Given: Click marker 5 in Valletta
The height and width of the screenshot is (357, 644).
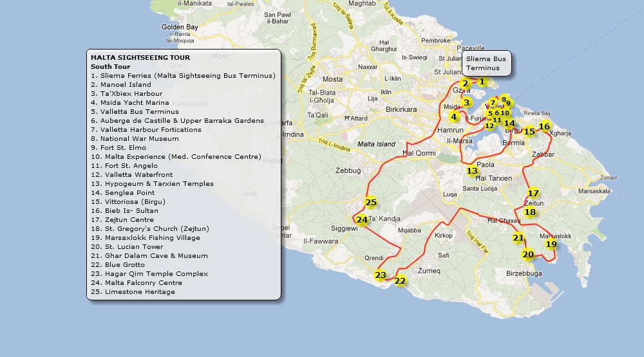Looking at the screenshot, I should coord(490,113).
